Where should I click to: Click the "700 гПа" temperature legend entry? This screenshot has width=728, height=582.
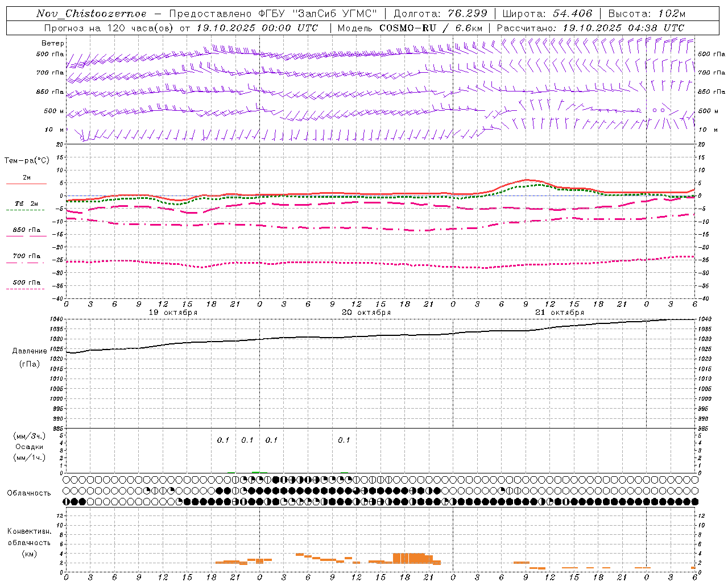pyautogui.click(x=27, y=256)
